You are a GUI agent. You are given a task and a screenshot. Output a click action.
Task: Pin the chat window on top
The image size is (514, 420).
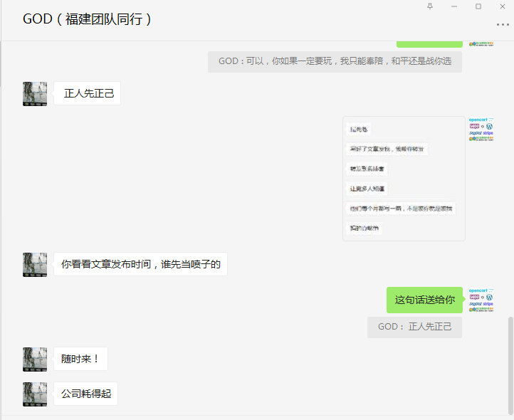pos(429,6)
